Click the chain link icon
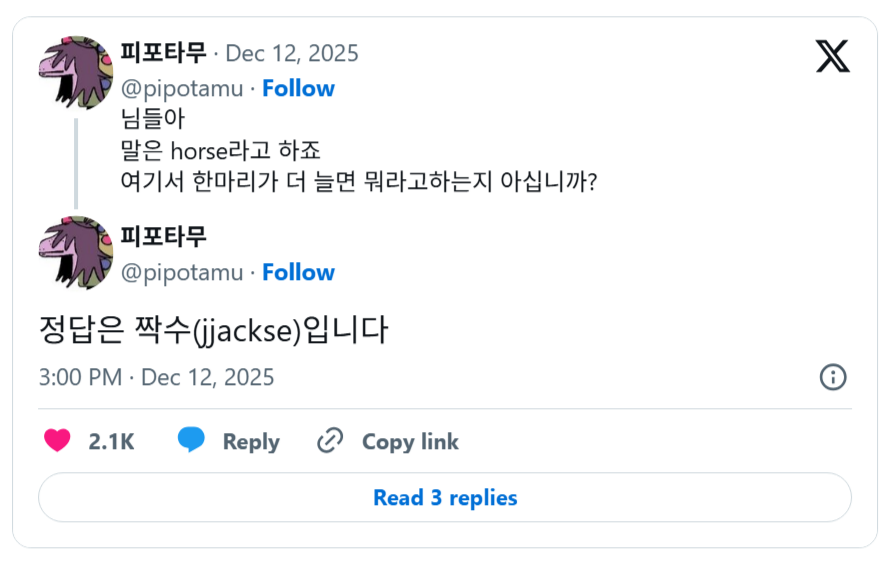 [330, 441]
